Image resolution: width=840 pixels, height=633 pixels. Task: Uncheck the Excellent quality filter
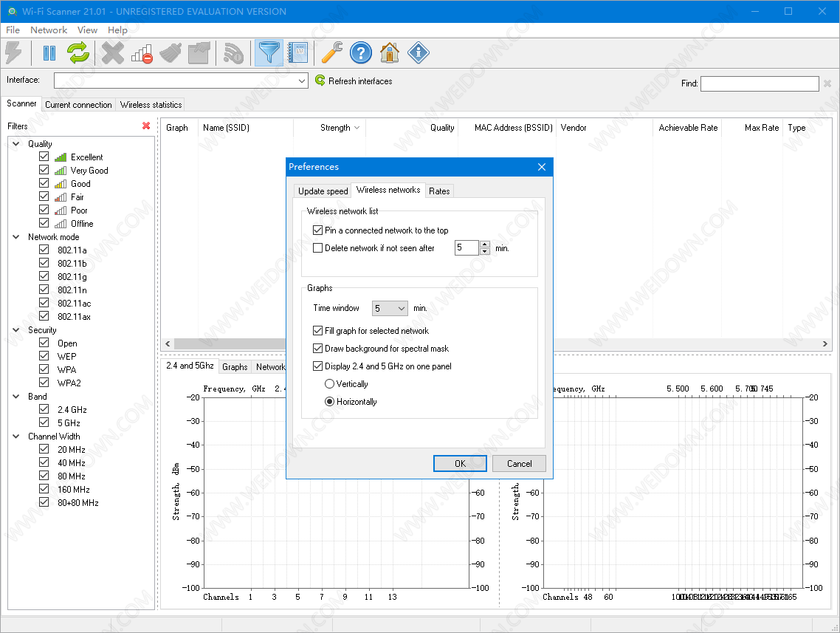(x=44, y=157)
